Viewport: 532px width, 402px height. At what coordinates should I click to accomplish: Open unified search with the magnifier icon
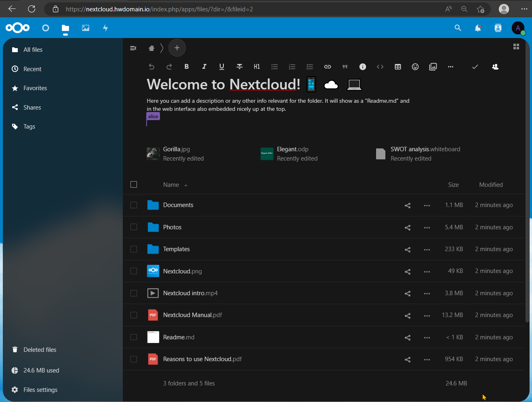point(458,28)
